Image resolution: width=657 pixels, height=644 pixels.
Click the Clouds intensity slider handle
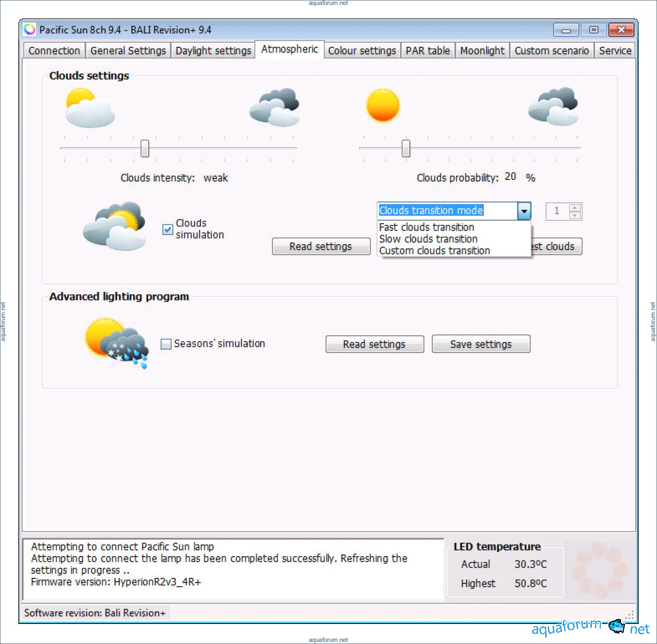(145, 148)
